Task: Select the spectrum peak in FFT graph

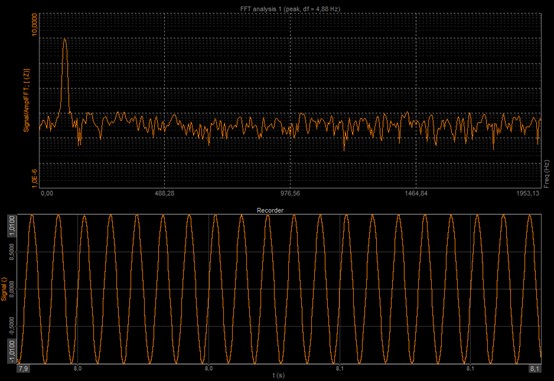Action: (x=65, y=40)
